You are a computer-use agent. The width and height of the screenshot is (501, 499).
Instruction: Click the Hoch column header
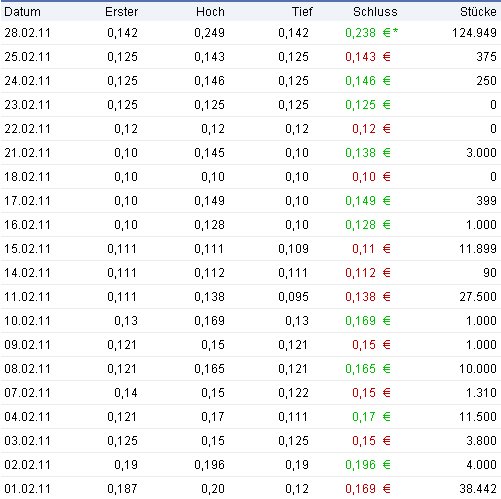coord(210,12)
